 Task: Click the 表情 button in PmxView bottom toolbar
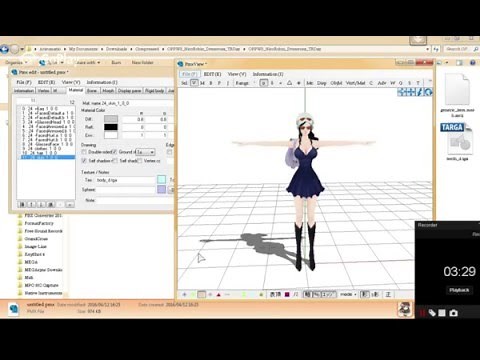[x=275, y=295]
